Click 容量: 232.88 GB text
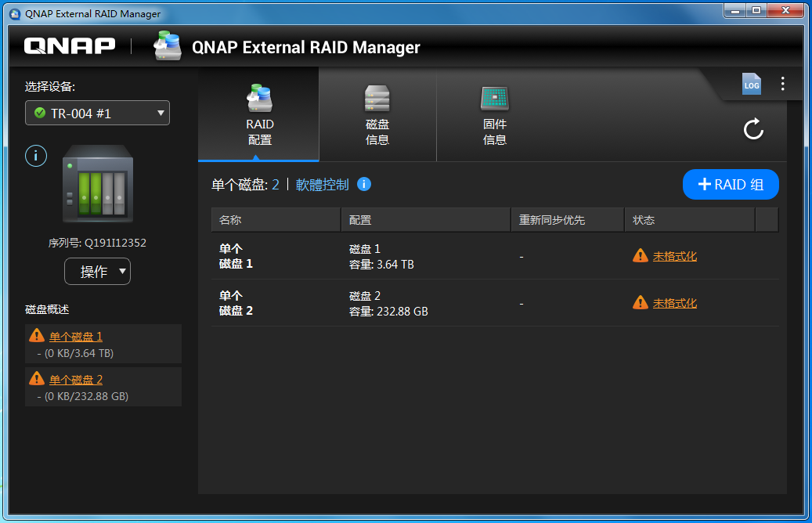 click(388, 312)
